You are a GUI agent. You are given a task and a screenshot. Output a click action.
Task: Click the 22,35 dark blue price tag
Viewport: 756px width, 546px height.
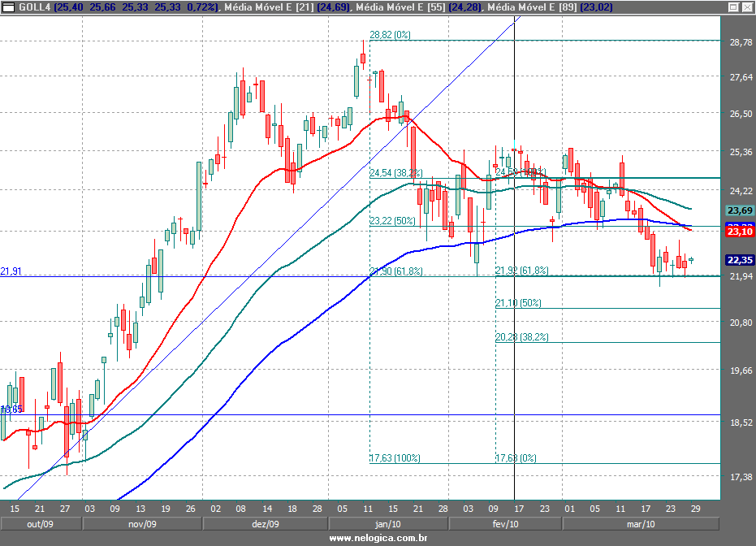point(740,260)
